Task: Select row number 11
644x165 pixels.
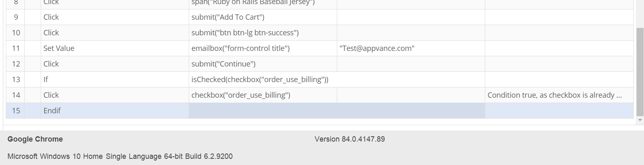Action: point(16,48)
